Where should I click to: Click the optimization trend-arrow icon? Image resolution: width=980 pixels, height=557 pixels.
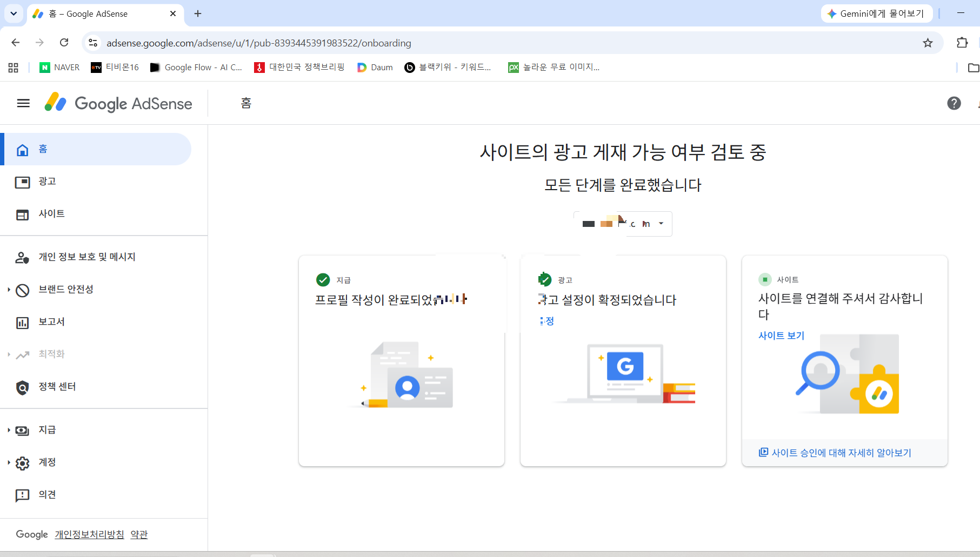pyautogui.click(x=22, y=355)
